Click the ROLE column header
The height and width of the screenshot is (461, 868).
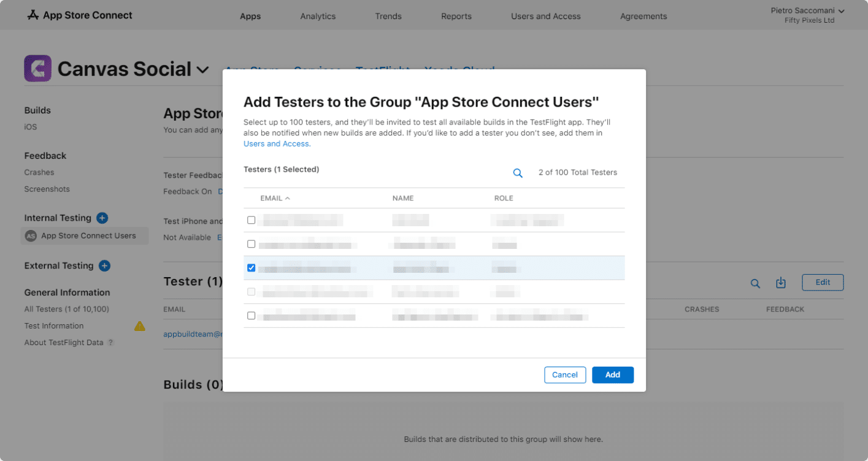[x=504, y=198]
